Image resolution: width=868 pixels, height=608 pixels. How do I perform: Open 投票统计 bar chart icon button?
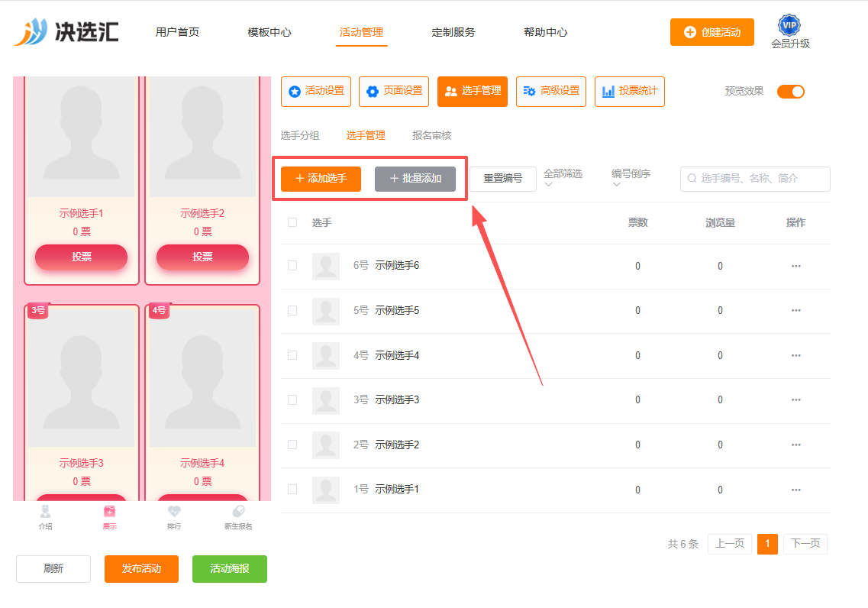click(629, 92)
